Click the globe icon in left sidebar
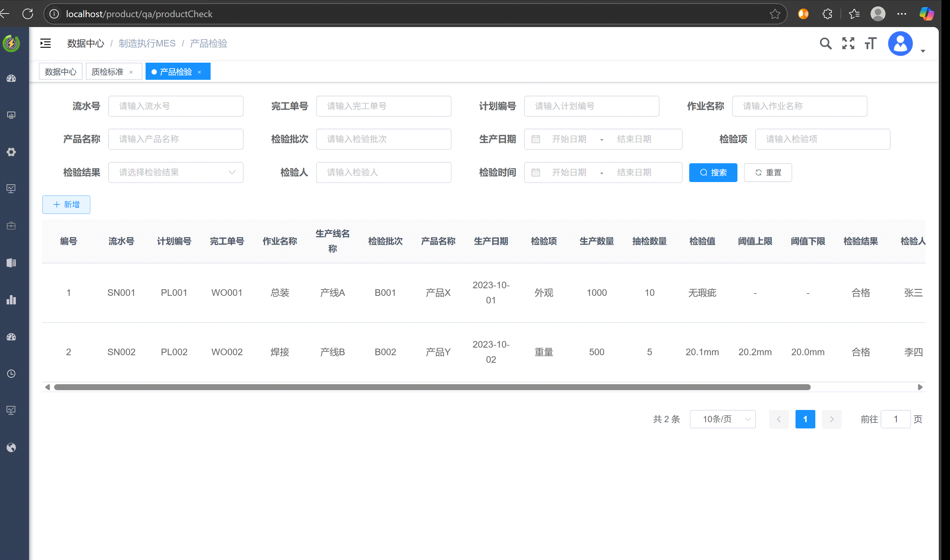This screenshot has height=560, width=950. (11, 448)
